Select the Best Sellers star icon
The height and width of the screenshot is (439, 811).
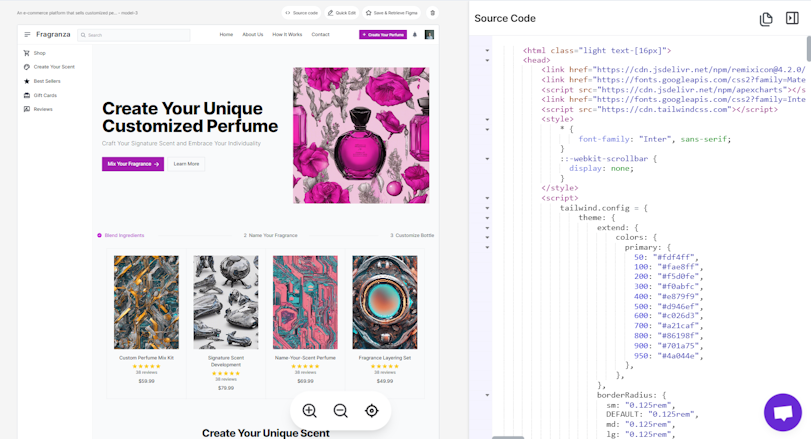[x=27, y=81]
